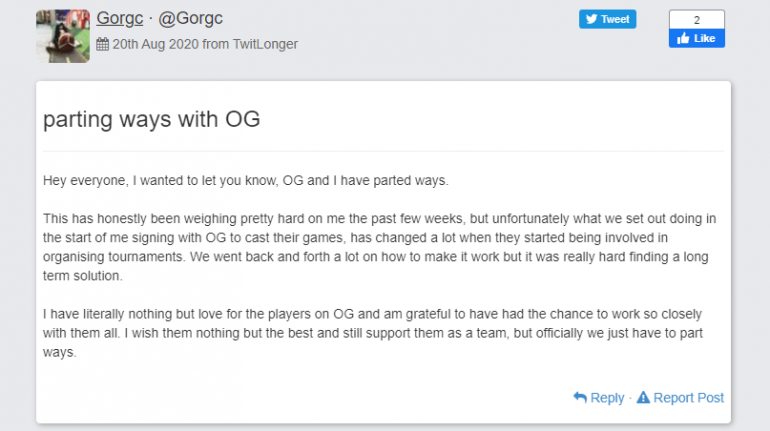The height and width of the screenshot is (431, 770).
Task: Open Gorgc's profile picture
Action: pyautogui.click(x=63, y=36)
